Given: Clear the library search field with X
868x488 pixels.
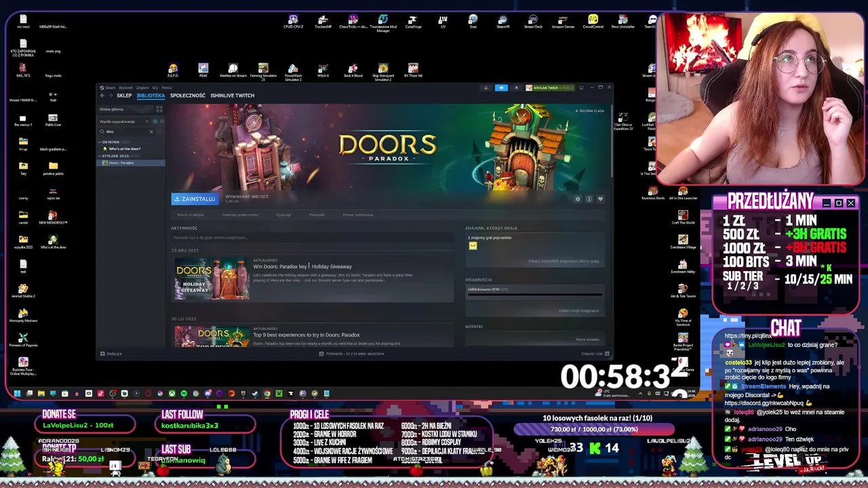Looking at the screenshot, I should tap(151, 131).
